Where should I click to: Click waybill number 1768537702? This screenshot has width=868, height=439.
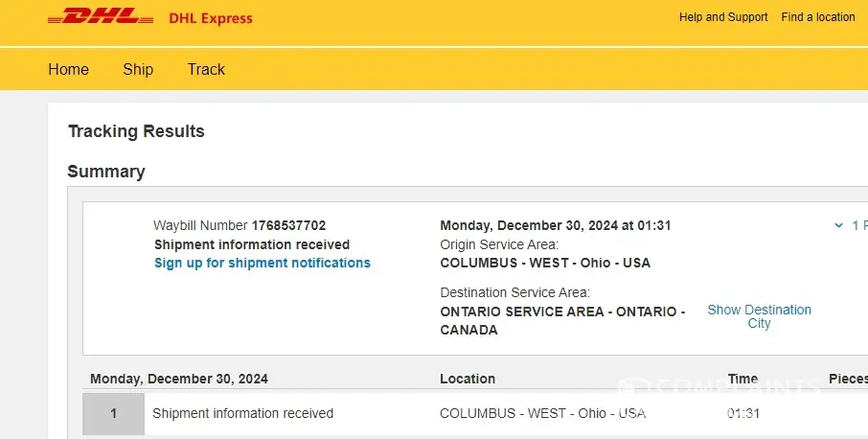[288, 226]
